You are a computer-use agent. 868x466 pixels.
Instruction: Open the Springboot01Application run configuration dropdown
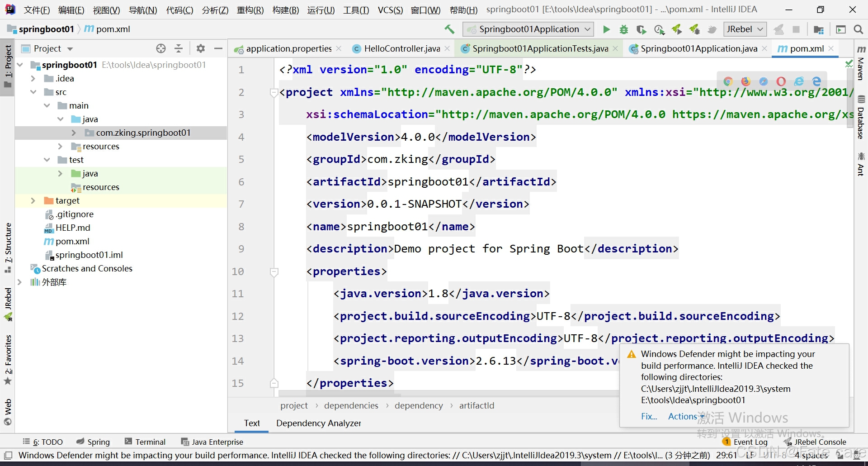(x=528, y=29)
